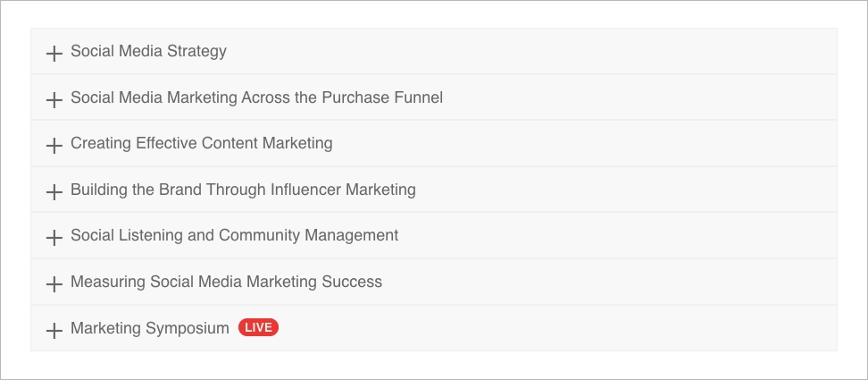868x380 pixels.
Task: Expand the Social Media Strategy title
Action: [x=148, y=51]
